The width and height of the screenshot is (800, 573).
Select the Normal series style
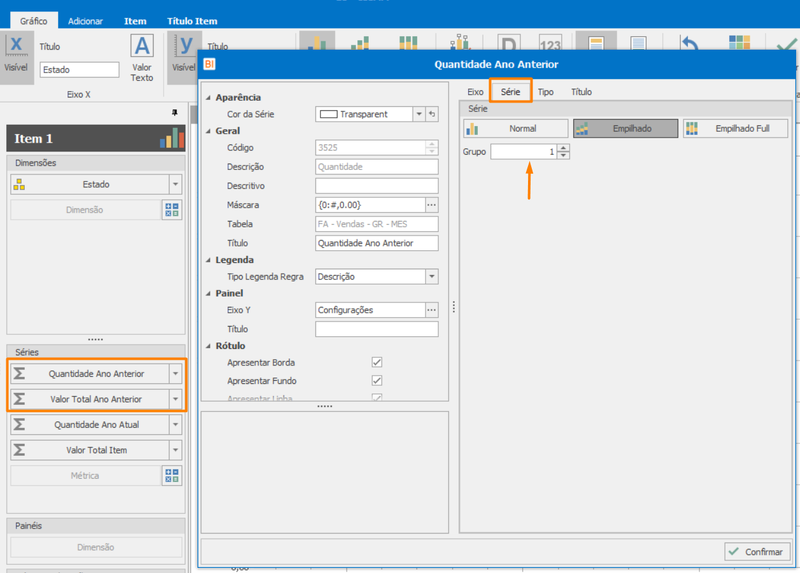516,129
